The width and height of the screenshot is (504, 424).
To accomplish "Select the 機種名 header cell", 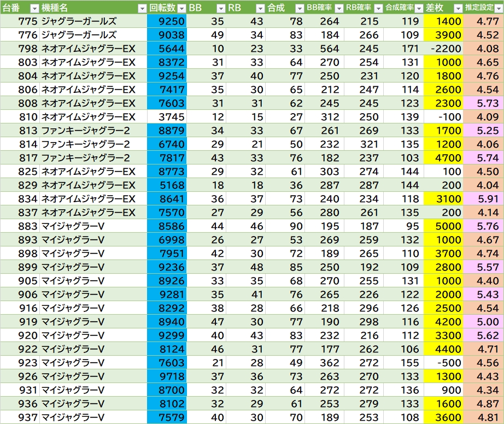I will tap(93, 8).
